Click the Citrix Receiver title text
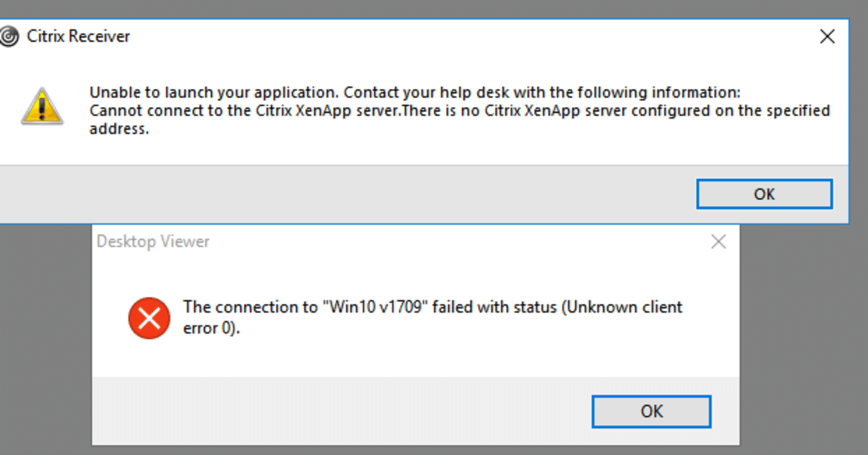The height and width of the screenshot is (455, 868). pos(77,36)
